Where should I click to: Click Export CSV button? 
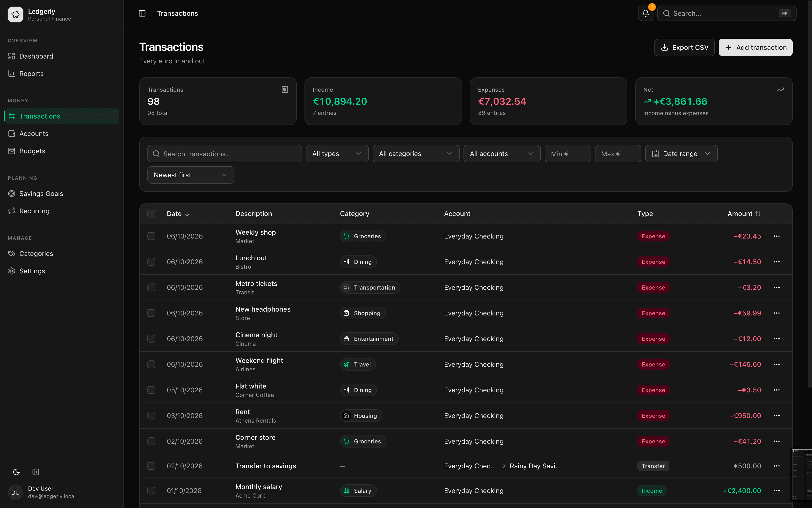684,47
